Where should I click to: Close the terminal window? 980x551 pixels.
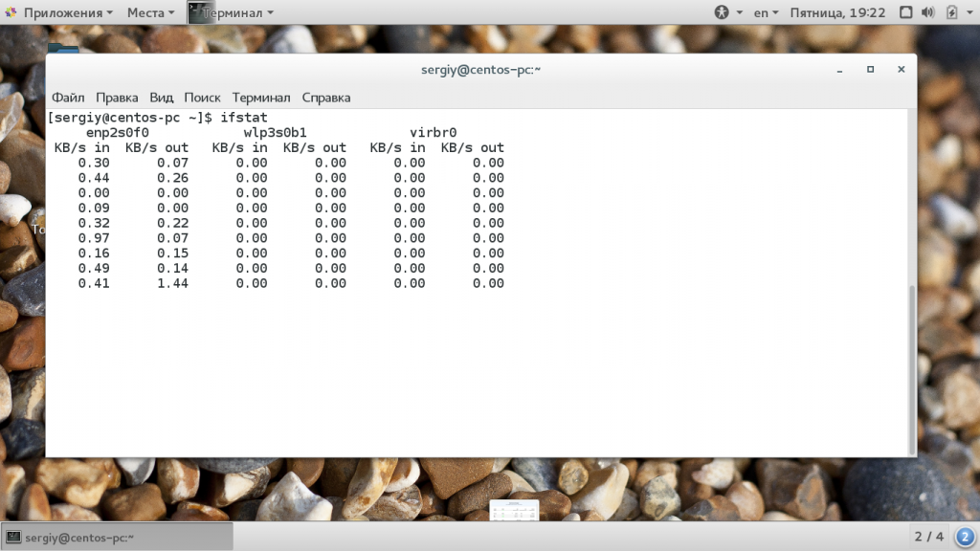901,70
